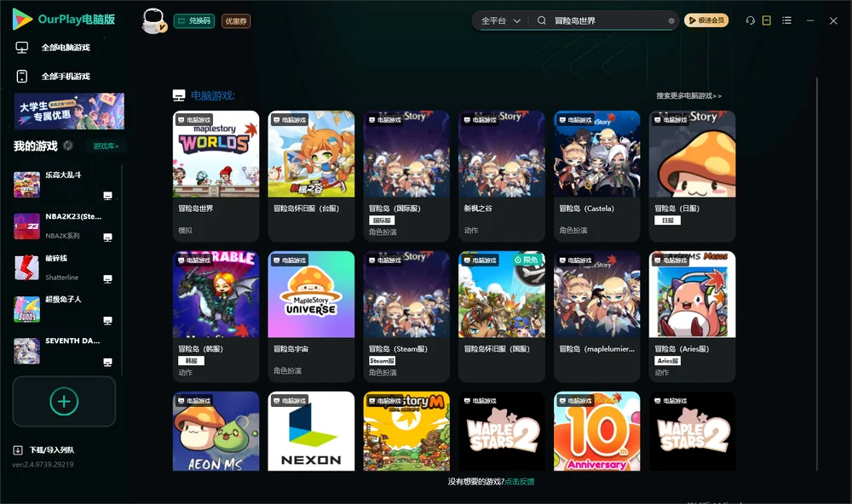This screenshot has width=852, height=504.
Task: Click the 电脑游戏 section heading icon
Action: pos(179,95)
